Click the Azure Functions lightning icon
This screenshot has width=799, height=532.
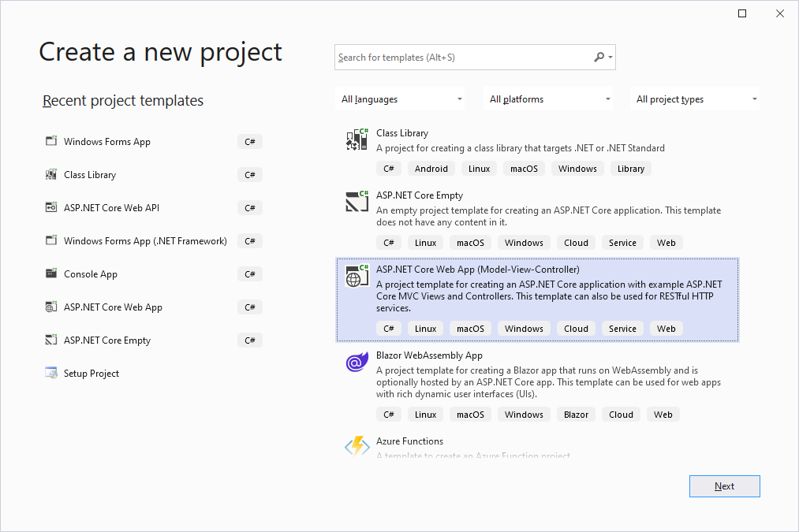coord(357,446)
